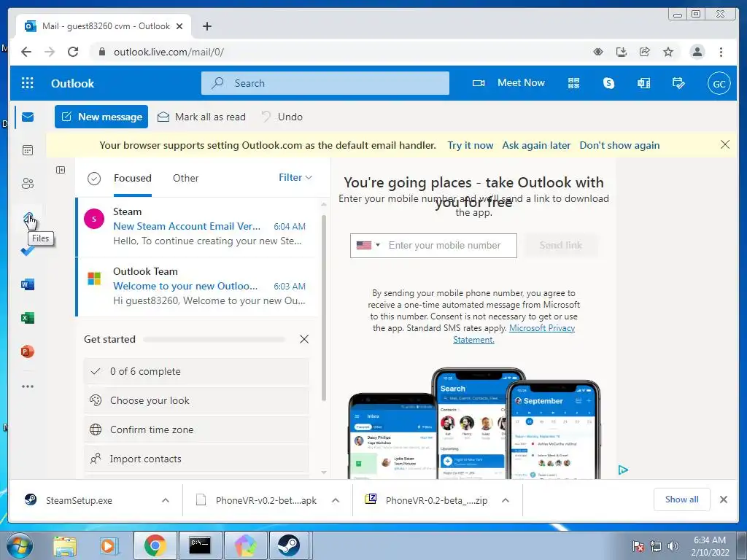Viewport: 747px width, 560px height.
Task: Click the Outlook Search box
Action: pyautogui.click(x=325, y=83)
